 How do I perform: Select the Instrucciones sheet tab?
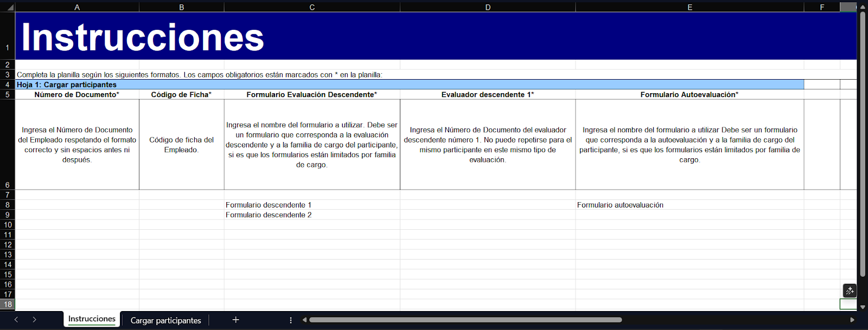click(x=92, y=319)
